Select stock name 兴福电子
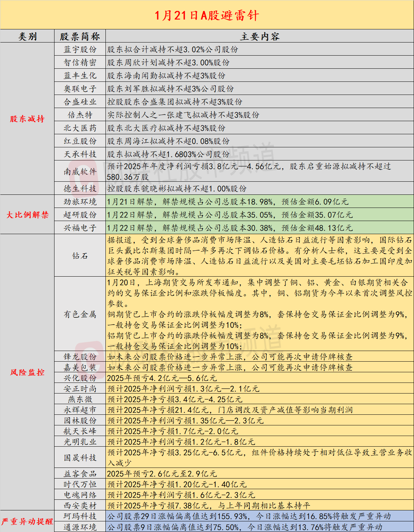 [x=80, y=228]
